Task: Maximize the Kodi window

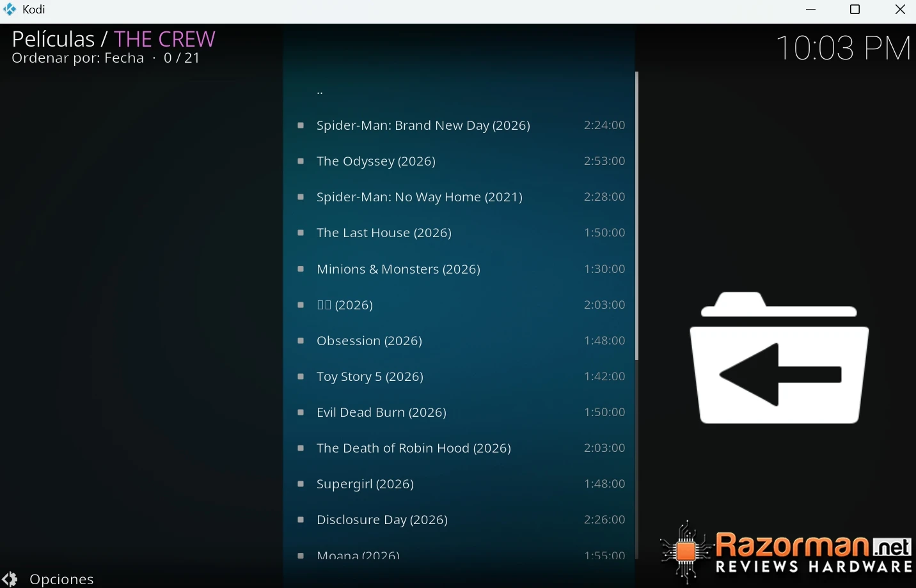Action: click(855, 10)
